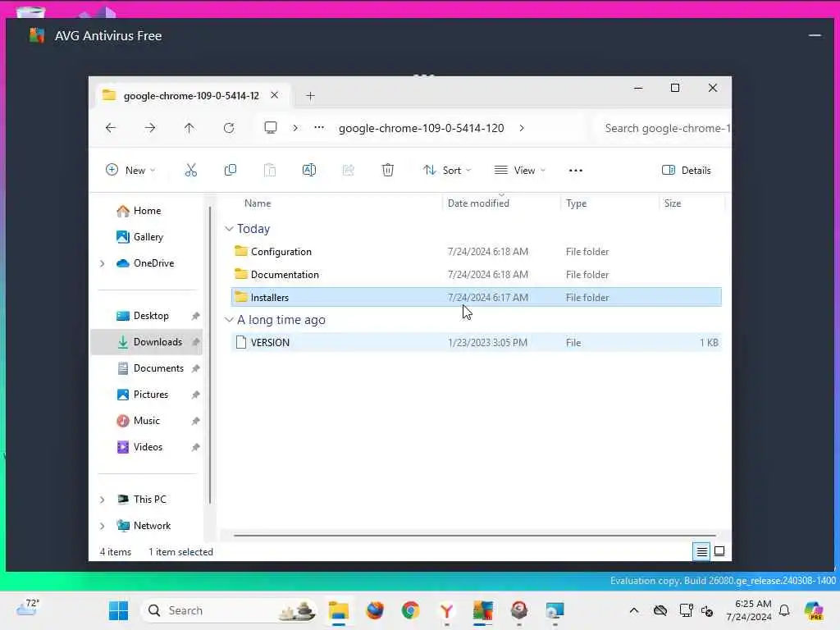The width and height of the screenshot is (840, 630).
Task: Click the taskbar Search box
Action: click(228, 610)
